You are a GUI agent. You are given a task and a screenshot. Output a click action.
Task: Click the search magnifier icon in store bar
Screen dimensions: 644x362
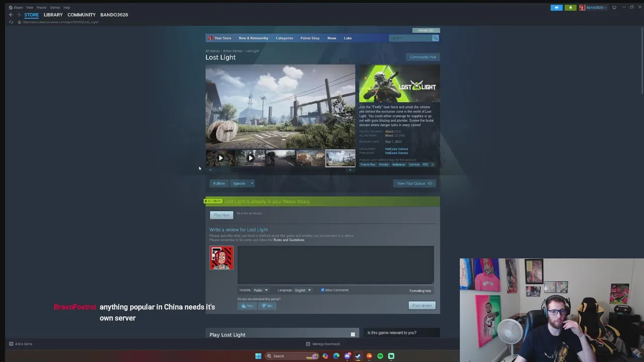point(435,38)
